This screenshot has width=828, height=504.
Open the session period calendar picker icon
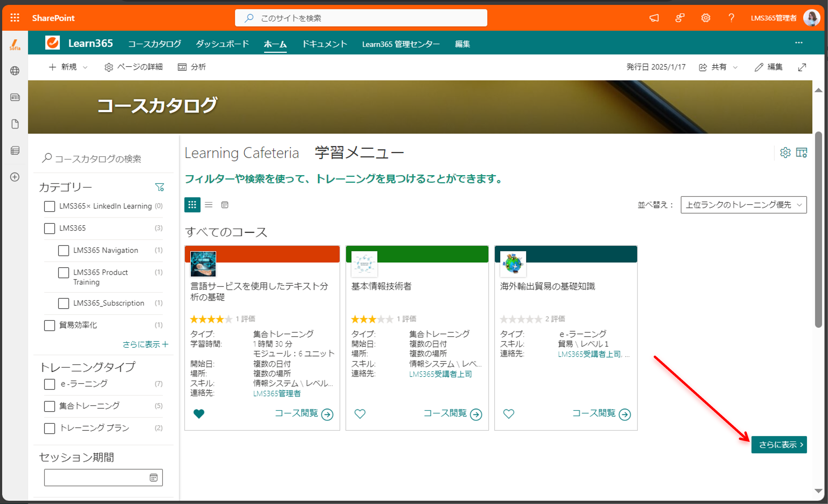(x=154, y=477)
